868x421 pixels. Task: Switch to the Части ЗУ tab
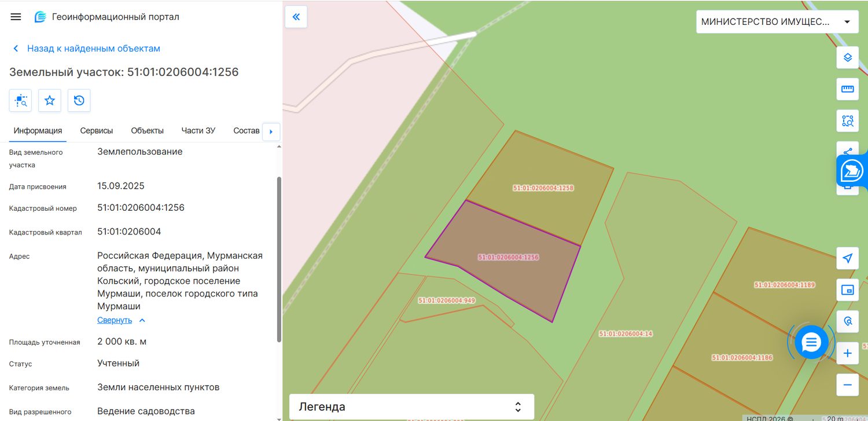click(x=198, y=131)
